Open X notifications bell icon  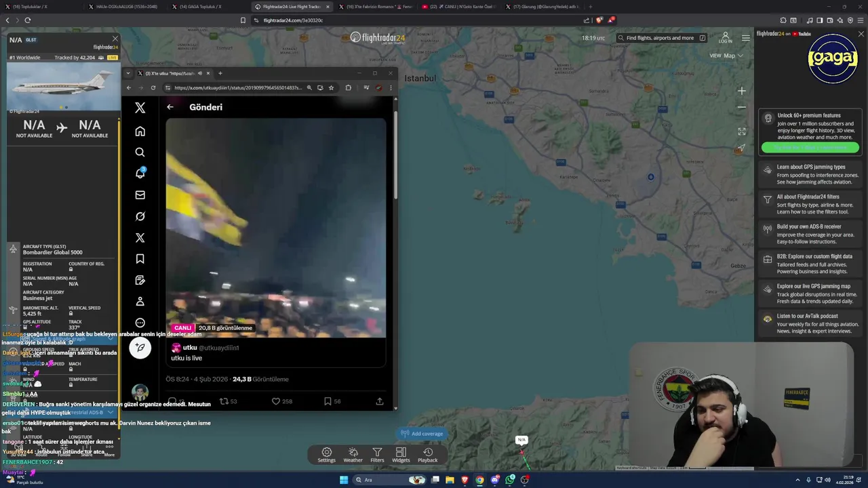click(x=140, y=174)
